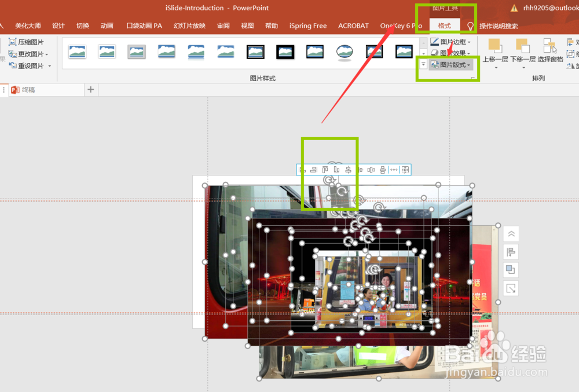Add a new document tab with plus button
This screenshot has width=579, height=392.
[91, 89]
